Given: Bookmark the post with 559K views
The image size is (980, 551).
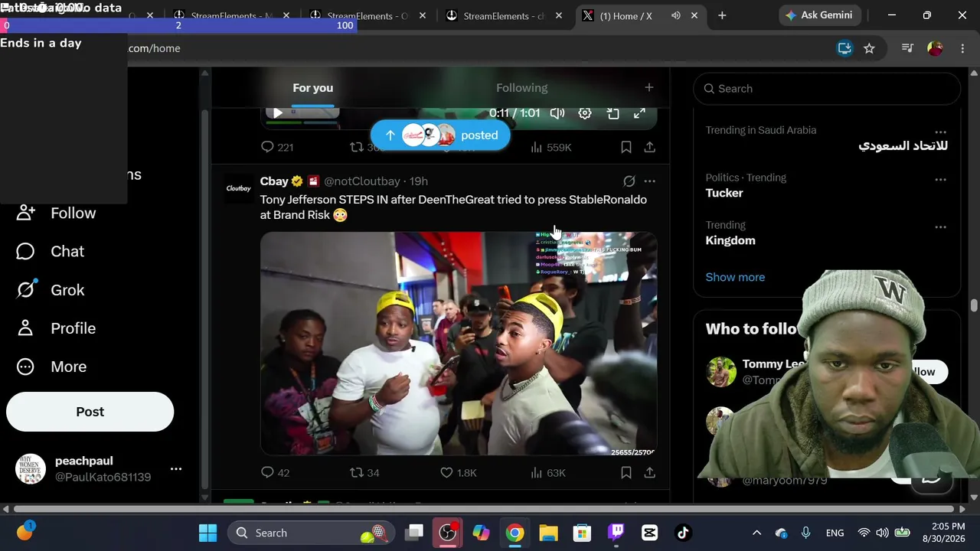Looking at the screenshot, I should pos(626,147).
